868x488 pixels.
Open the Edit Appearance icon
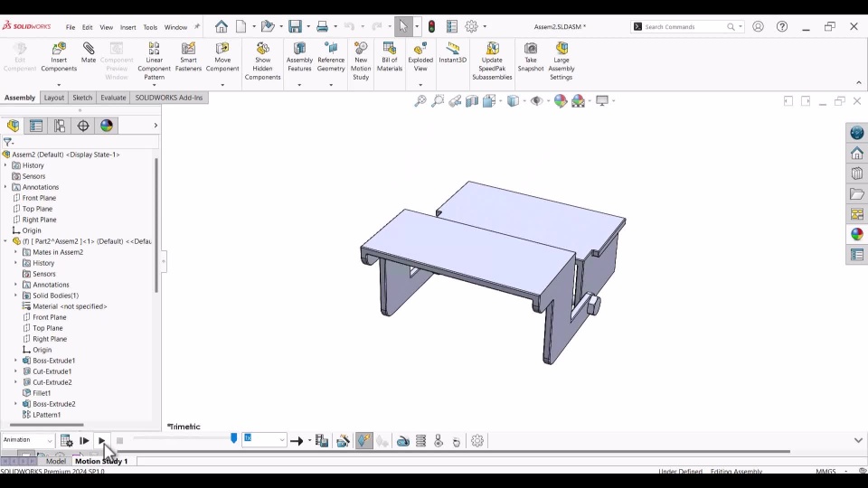[561, 100]
